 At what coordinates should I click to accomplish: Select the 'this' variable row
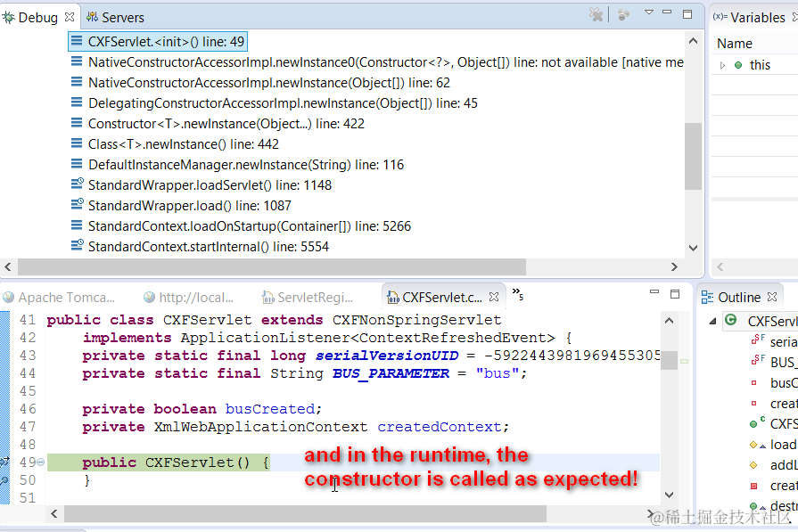coord(754,65)
